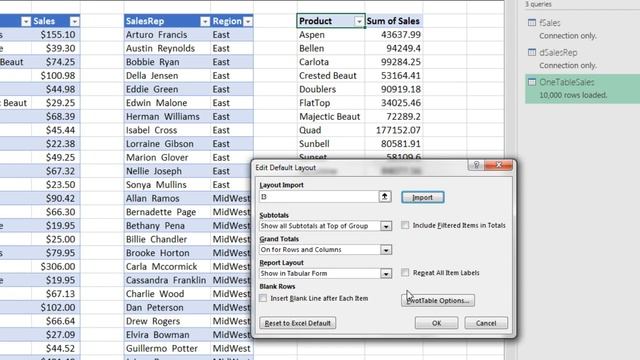
Task: Select the 43637.99 sum cell
Action: 393,35
